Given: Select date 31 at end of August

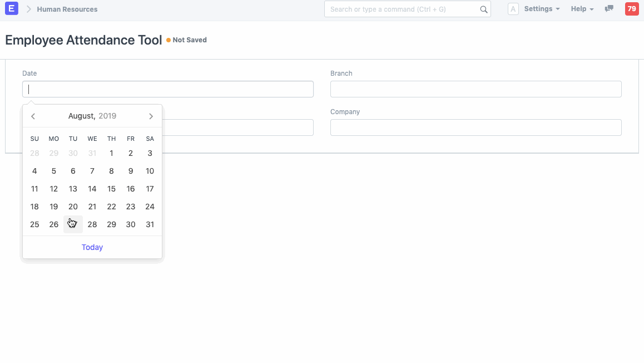Looking at the screenshot, I should pyautogui.click(x=150, y=224).
